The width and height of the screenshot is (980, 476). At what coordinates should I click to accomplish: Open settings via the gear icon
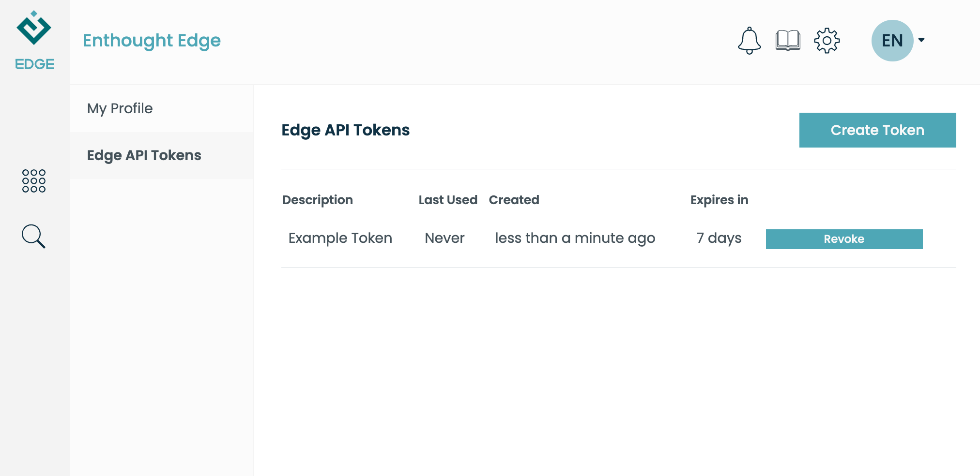pos(827,41)
